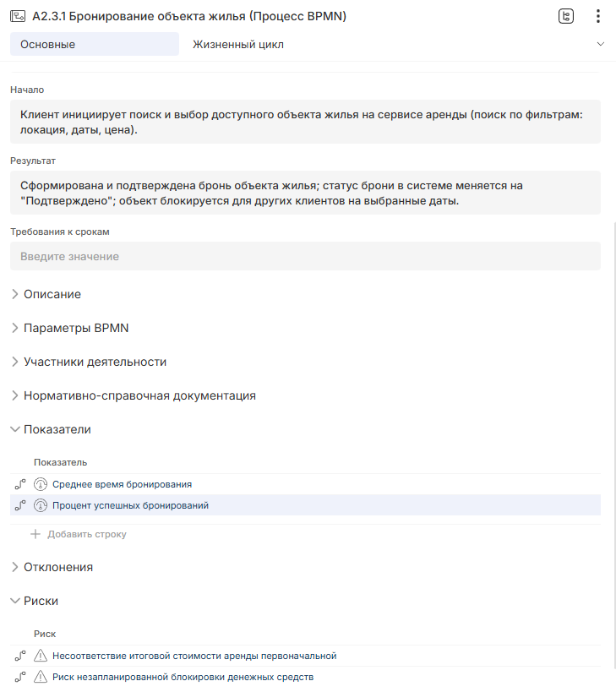616x692 pixels.
Task: Click link icon beside Процент успешных бронирований
Action: [20, 505]
